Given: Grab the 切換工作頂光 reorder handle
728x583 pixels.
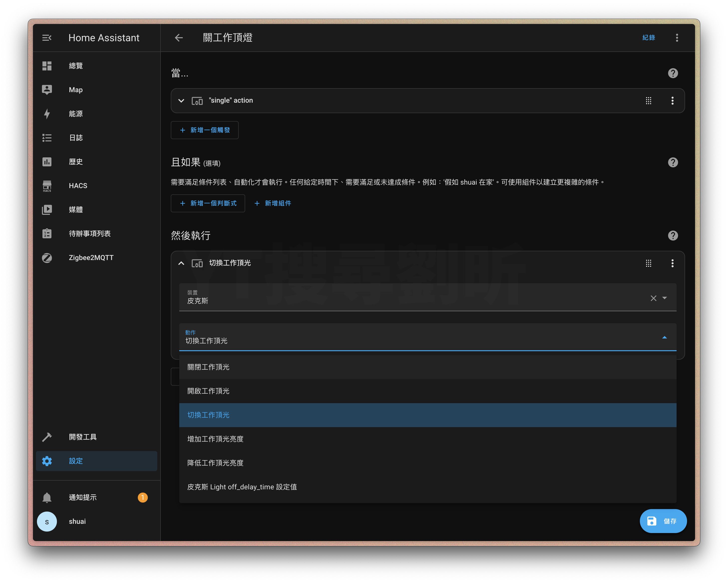Looking at the screenshot, I should pos(649,264).
